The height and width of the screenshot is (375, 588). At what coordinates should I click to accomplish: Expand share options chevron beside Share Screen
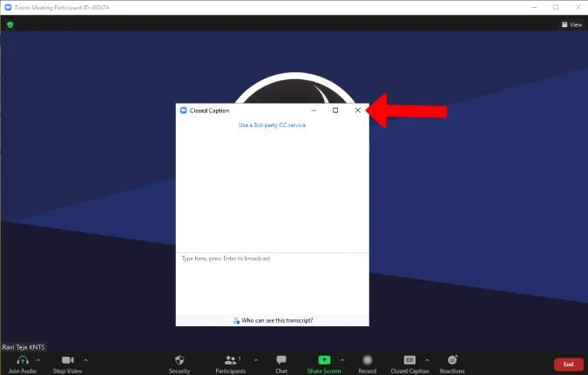pos(342,360)
